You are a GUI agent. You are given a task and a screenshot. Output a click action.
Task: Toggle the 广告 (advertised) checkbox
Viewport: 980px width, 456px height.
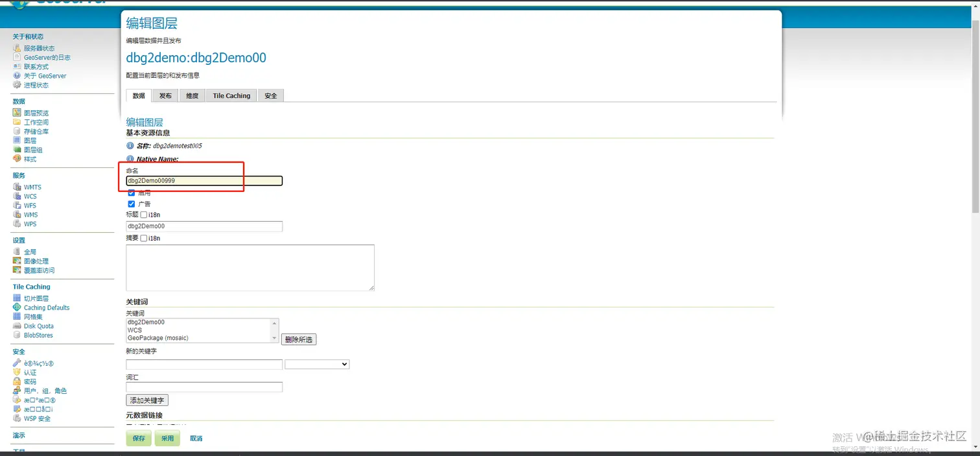[132, 204]
